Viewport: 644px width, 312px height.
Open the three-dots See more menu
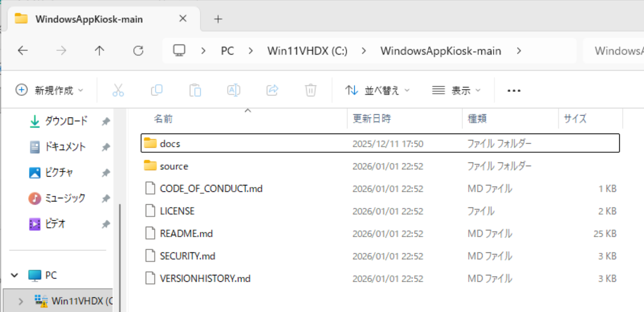[514, 91]
